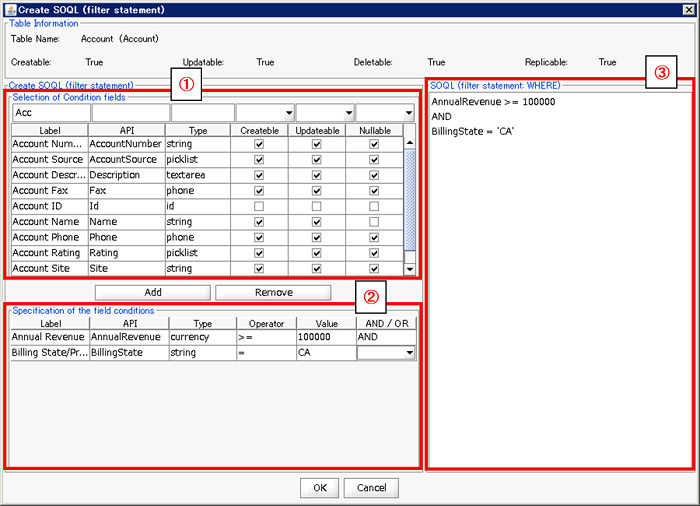Toggle Createble checkbox for Account Number row
This screenshot has width=700, height=506.
(x=259, y=144)
